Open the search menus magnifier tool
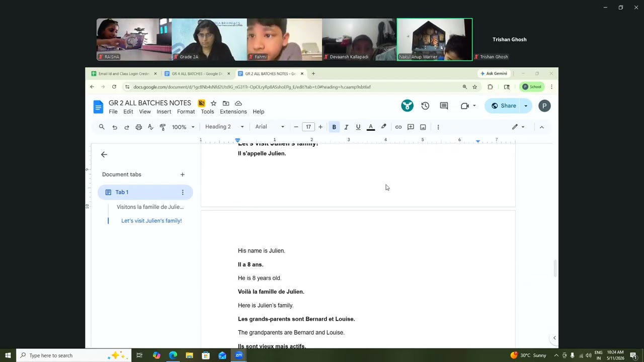 [x=102, y=127]
